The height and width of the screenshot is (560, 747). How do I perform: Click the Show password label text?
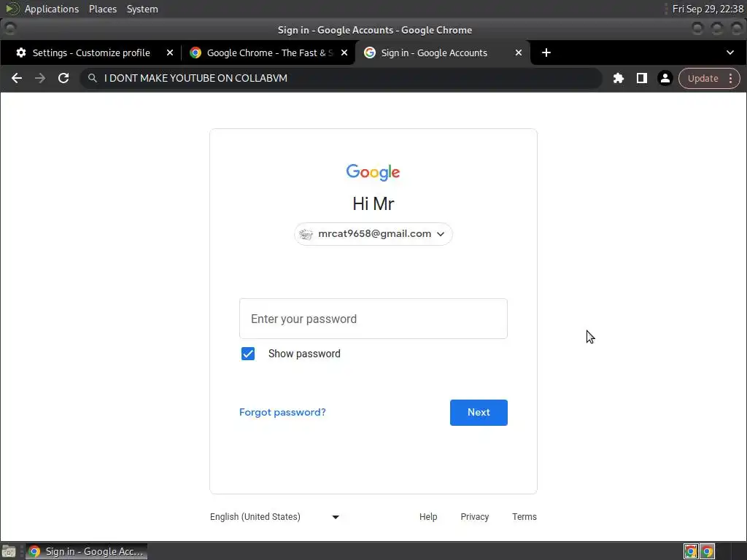(304, 354)
